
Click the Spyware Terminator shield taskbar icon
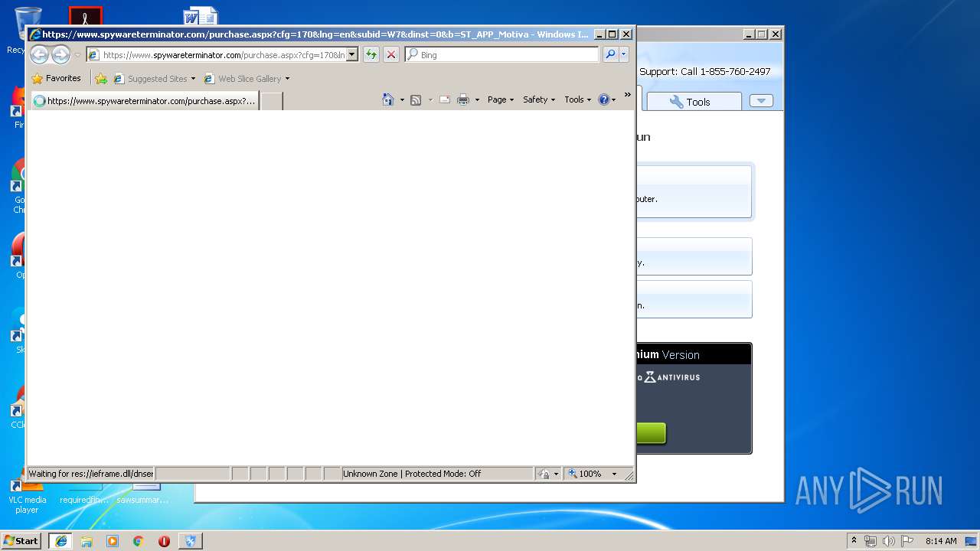(190, 541)
